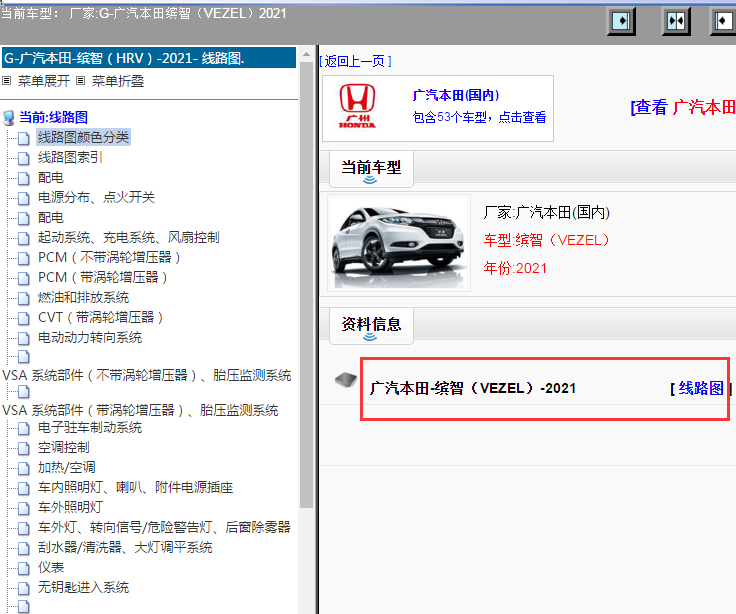This screenshot has width=736, height=614.
Task: Click the right-arrow panel layout button
Action: [621, 21]
